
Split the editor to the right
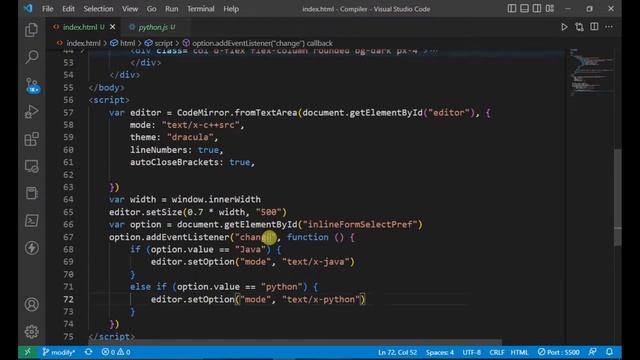[x=594, y=27]
